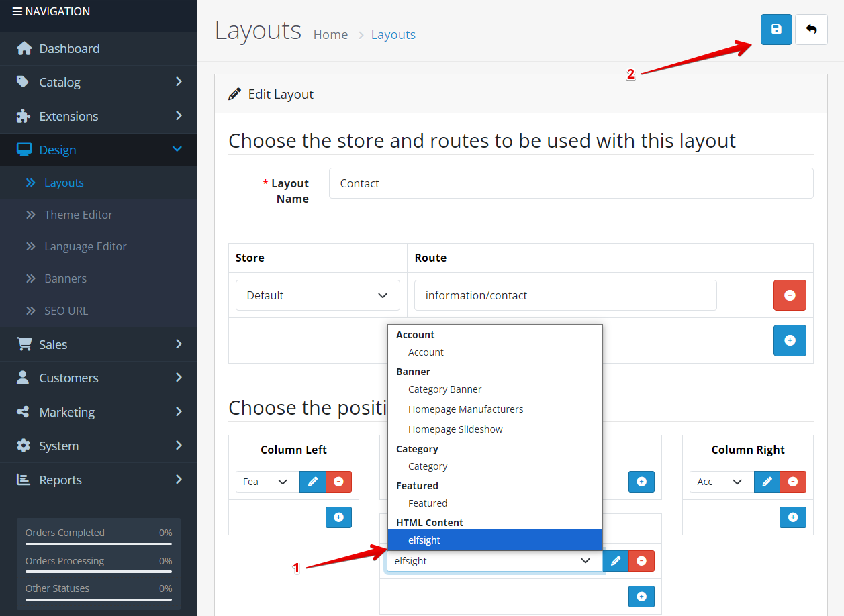Click the Orders Completed progress bar
This screenshot has width=844, height=616.
(x=99, y=544)
